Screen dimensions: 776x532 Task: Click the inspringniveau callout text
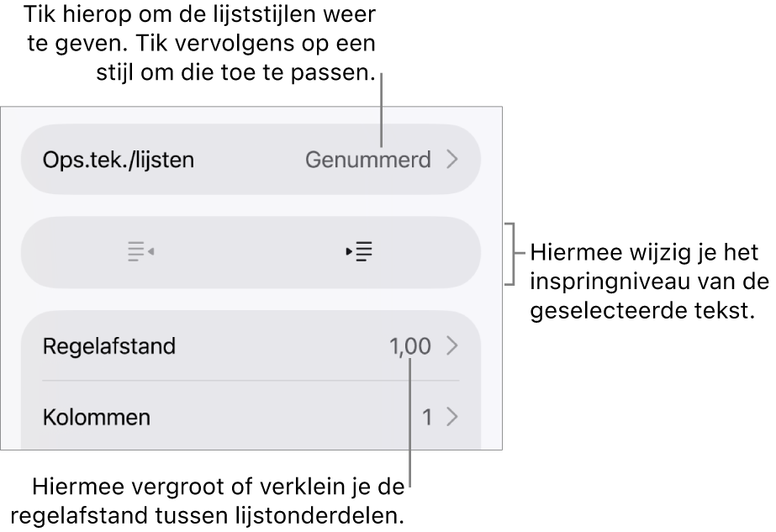pos(649,282)
